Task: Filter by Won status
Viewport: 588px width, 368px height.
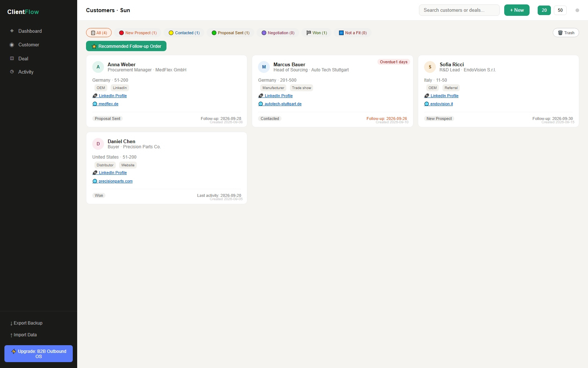Action: pyautogui.click(x=317, y=33)
